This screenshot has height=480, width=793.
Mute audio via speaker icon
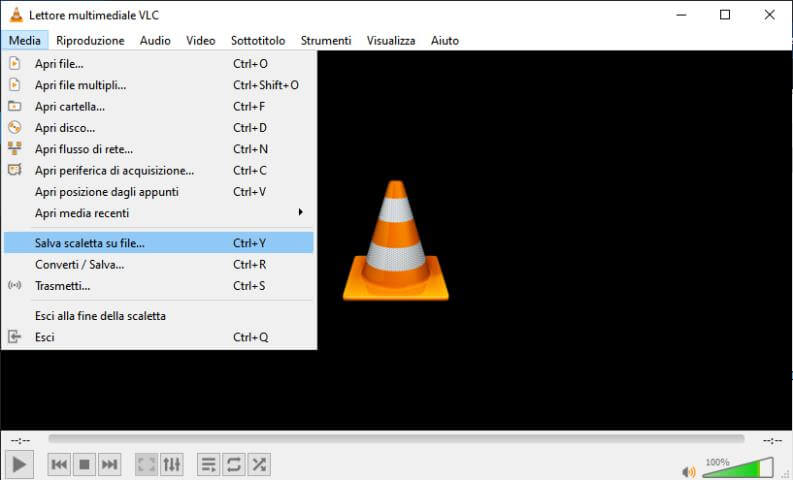pyautogui.click(x=688, y=472)
